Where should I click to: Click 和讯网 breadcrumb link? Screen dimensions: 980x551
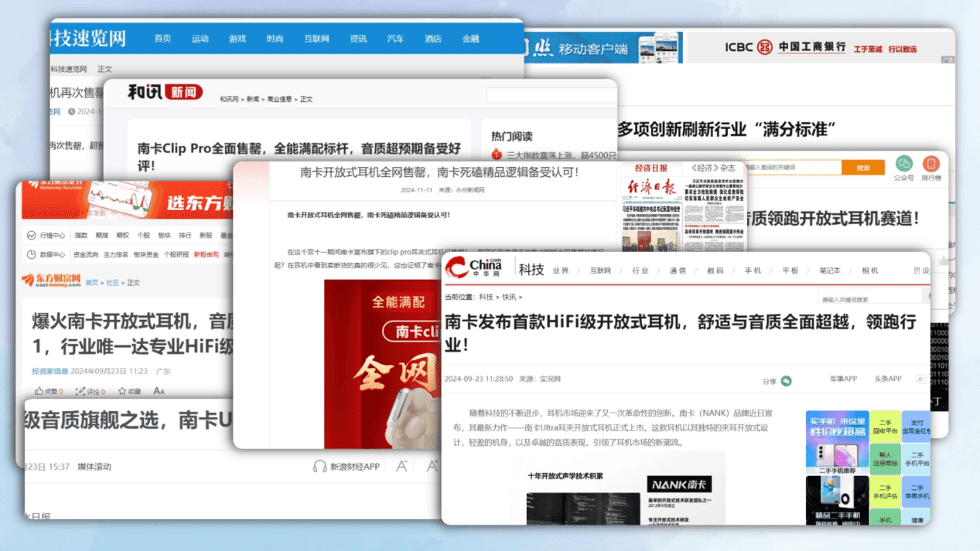point(229,100)
